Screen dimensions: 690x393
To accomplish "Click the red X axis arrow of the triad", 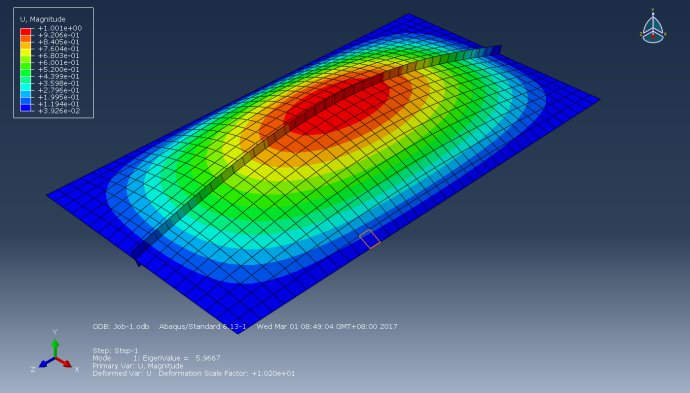I will 64,362.
